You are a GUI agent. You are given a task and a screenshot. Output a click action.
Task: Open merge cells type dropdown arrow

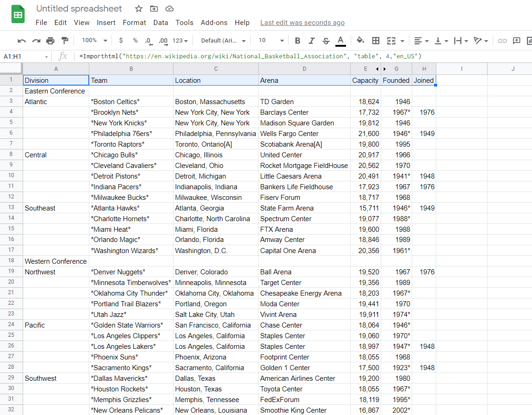pos(402,41)
